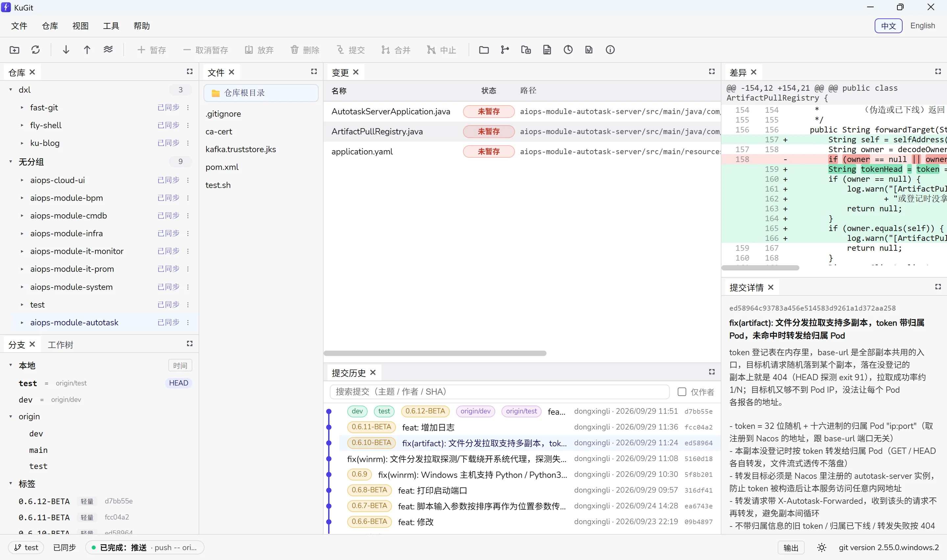Click the 放弃 discard button
Image resolution: width=947 pixels, height=560 pixels.
(259, 50)
